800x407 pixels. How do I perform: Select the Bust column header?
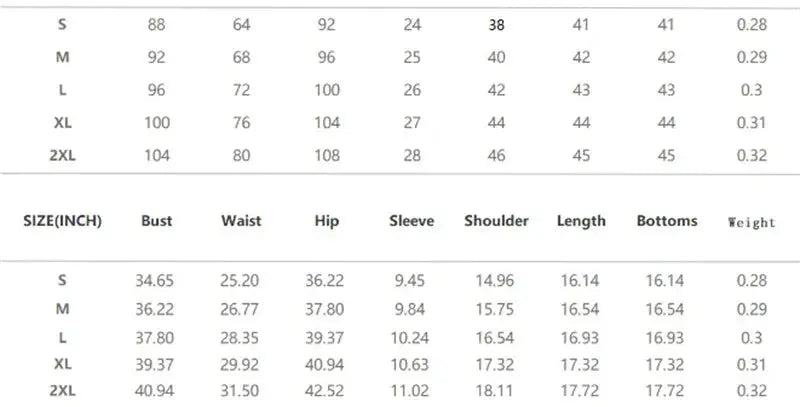pyautogui.click(x=156, y=221)
